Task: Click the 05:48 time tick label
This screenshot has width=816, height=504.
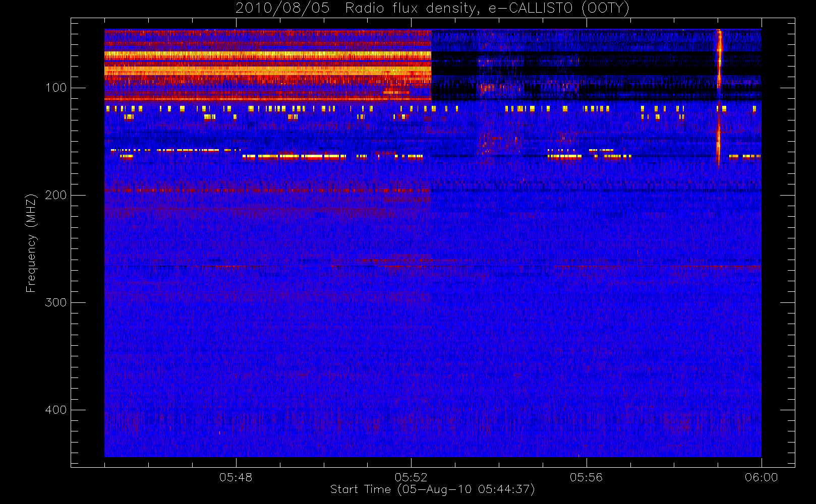Action: [236, 477]
